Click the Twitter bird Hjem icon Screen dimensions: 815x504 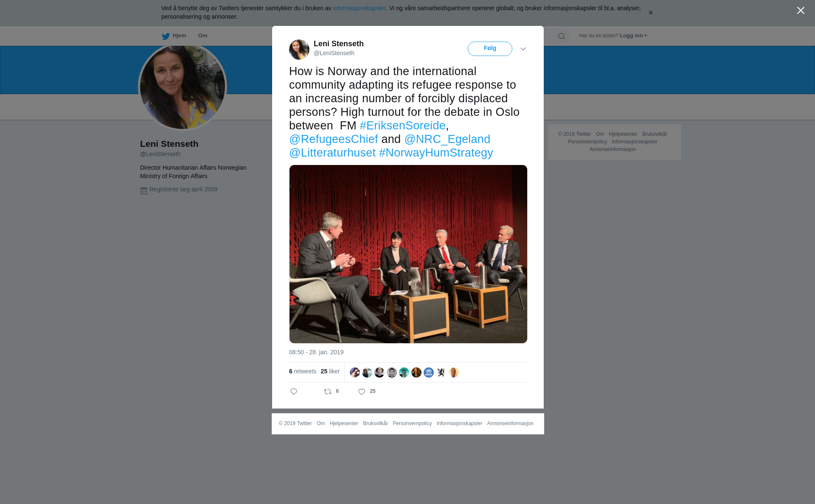point(166,36)
